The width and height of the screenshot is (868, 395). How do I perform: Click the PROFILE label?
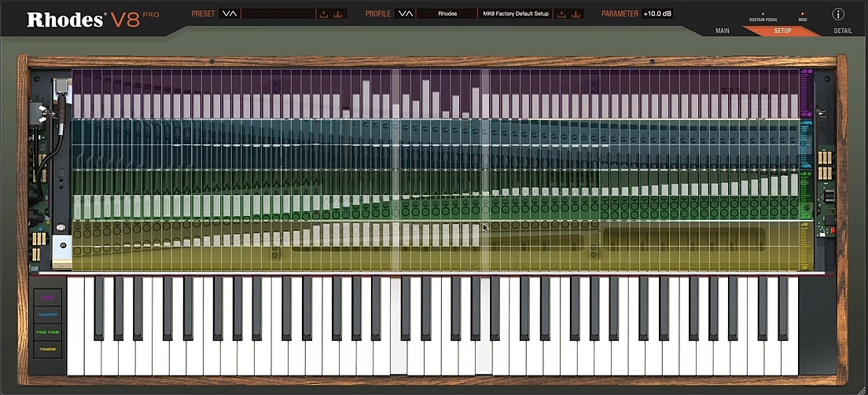pyautogui.click(x=378, y=14)
